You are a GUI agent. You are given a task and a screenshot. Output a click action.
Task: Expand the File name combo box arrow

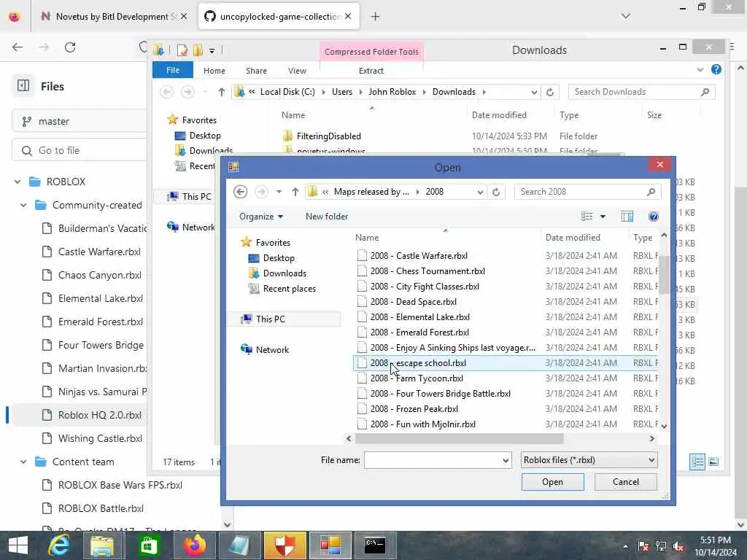pyautogui.click(x=505, y=461)
